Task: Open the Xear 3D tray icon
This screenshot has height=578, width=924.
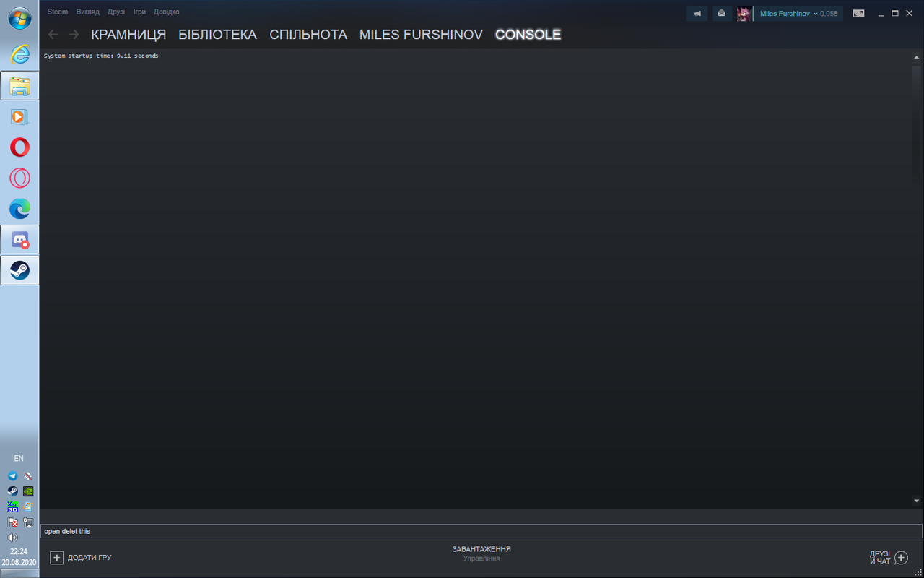Action: pyautogui.click(x=12, y=506)
